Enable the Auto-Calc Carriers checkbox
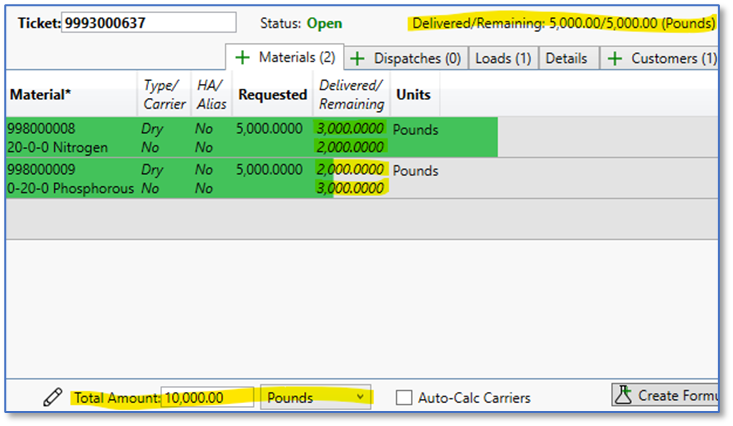Screen dimensions: 733x426 [x=404, y=398]
